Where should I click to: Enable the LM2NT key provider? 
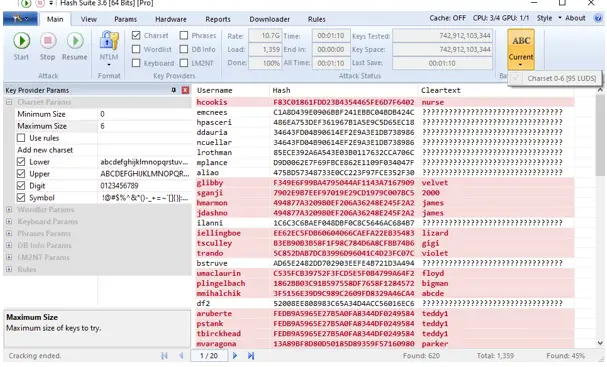click(184, 63)
